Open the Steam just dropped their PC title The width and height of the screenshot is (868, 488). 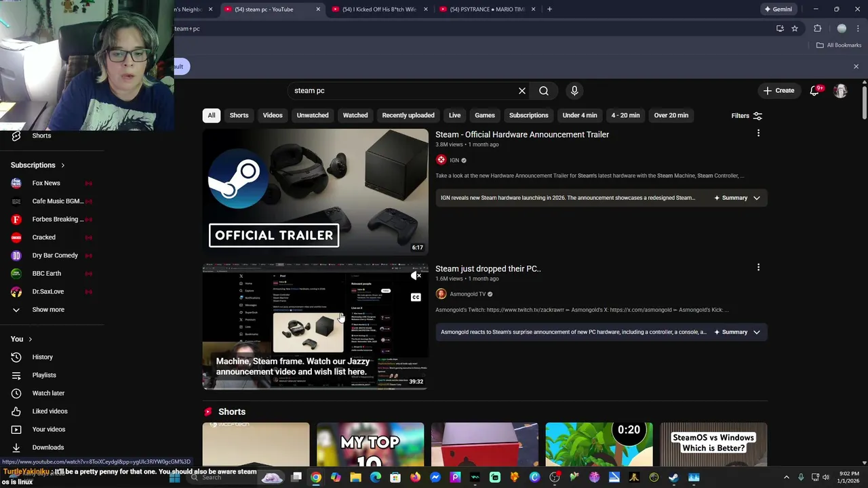(488, 269)
